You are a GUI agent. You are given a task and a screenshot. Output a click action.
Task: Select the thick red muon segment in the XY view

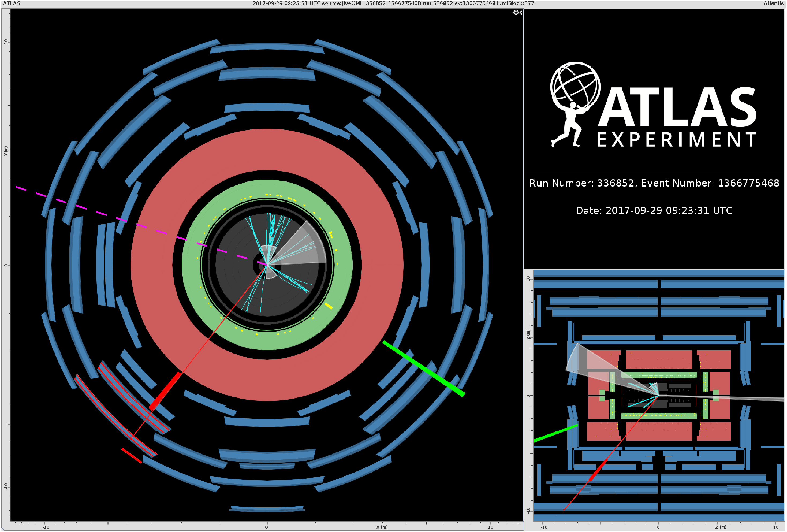(x=165, y=391)
